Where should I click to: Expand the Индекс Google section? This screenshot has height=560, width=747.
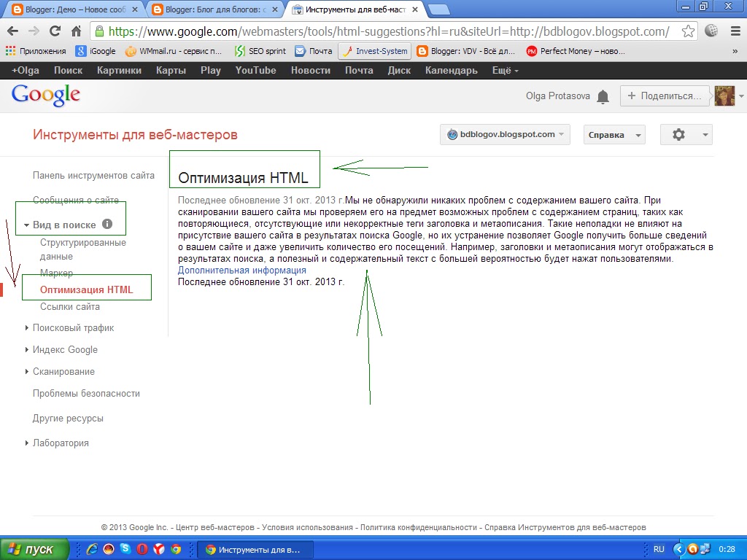[27, 349]
